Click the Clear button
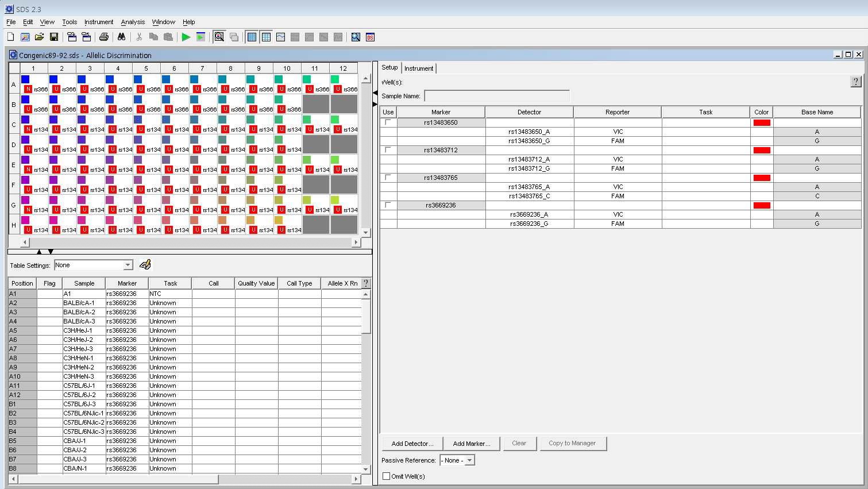868x489 pixels. tap(519, 443)
